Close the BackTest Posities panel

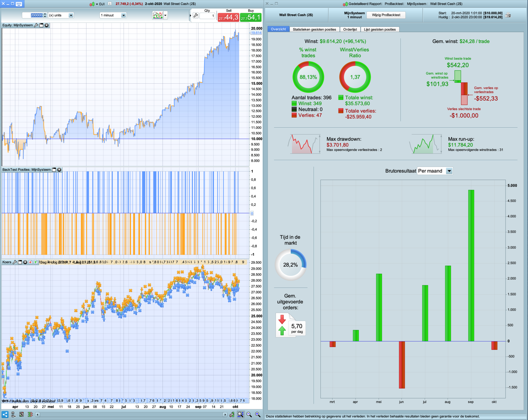(59, 170)
